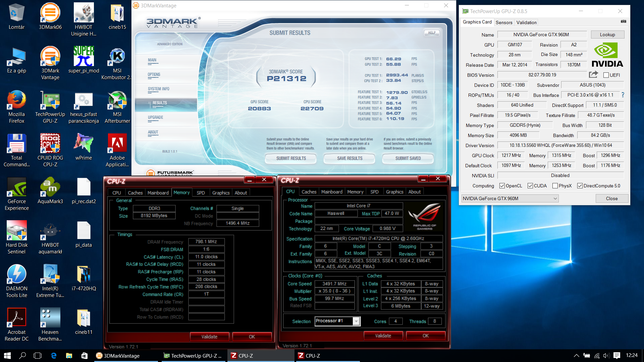Open the 3DMark06 desktop icon

(50, 17)
